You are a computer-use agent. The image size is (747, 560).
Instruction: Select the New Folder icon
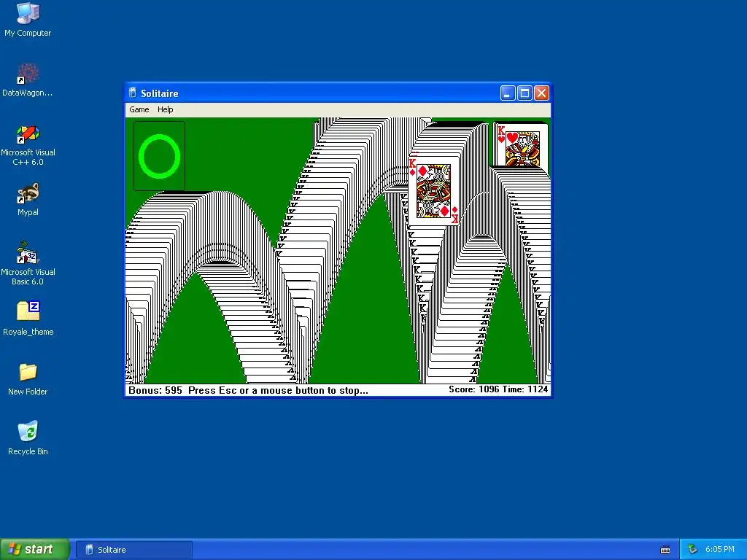coord(28,378)
